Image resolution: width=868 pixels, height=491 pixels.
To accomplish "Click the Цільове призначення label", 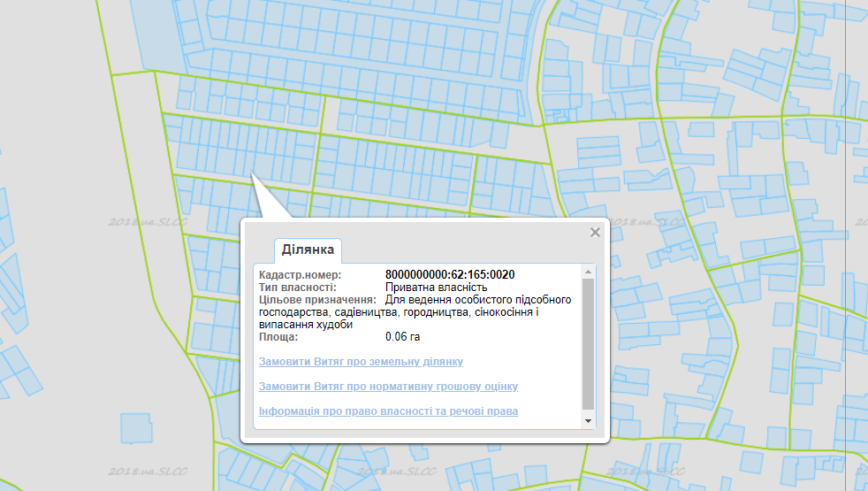I will click(x=317, y=300).
